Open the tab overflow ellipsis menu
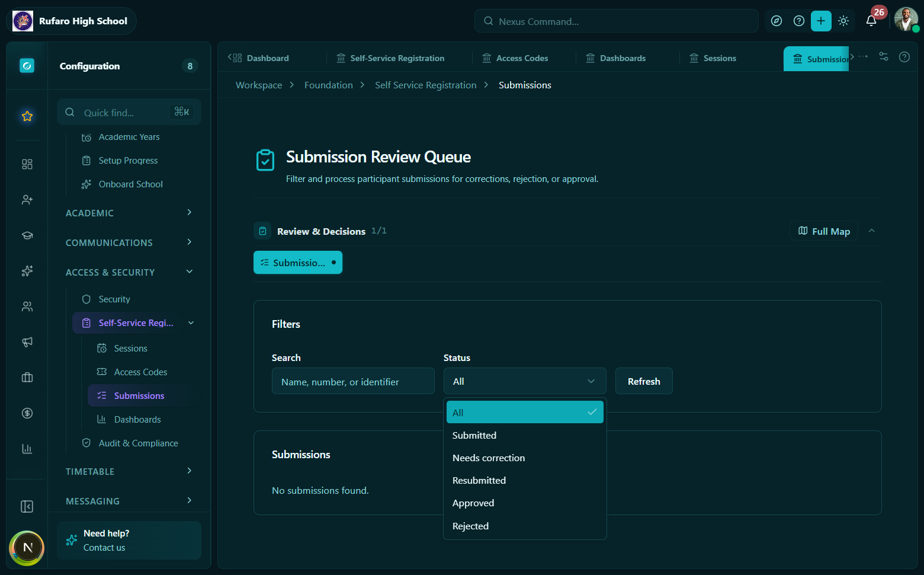This screenshot has width=924, height=575. (x=863, y=57)
